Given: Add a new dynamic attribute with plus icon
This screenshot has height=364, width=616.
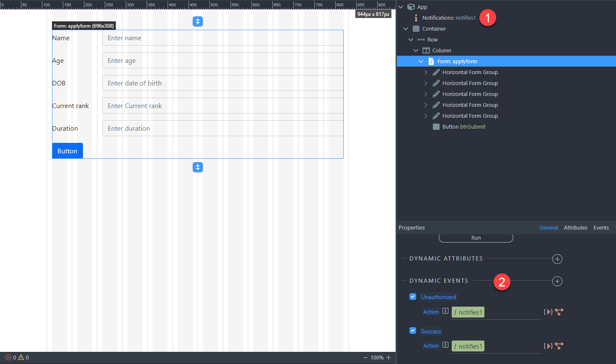Looking at the screenshot, I should click(x=557, y=259).
